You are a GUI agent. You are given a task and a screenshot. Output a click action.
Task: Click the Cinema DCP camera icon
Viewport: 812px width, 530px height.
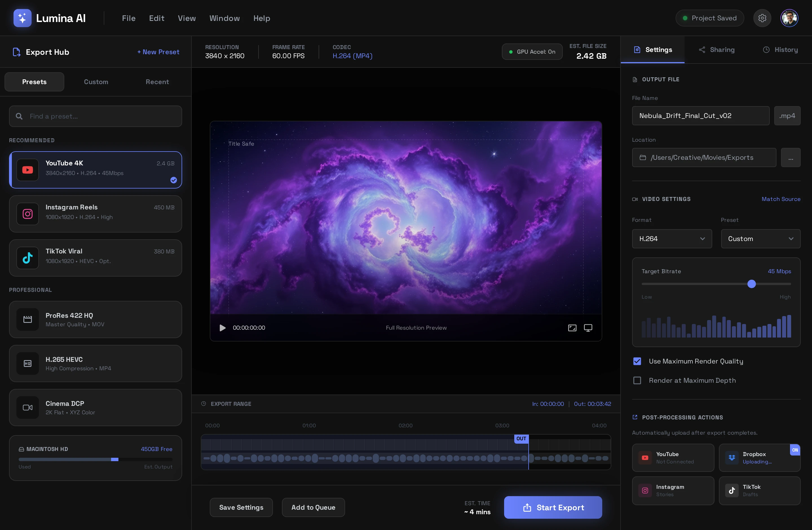(x=28, y=408)
